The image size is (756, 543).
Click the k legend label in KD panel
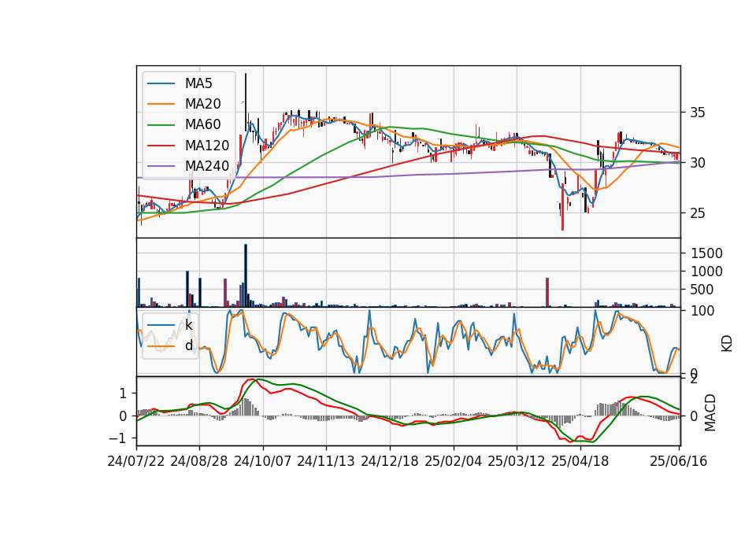point(188,325)
